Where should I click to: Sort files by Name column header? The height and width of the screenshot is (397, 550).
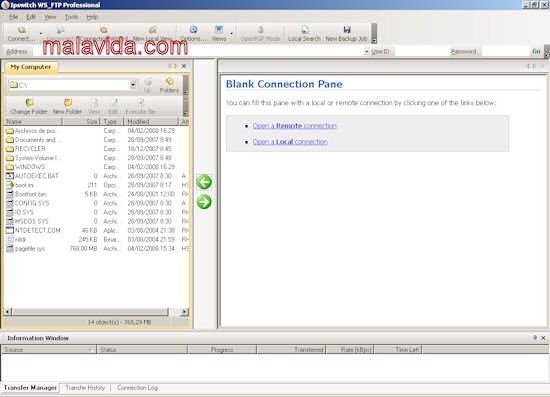click(33, 121)
